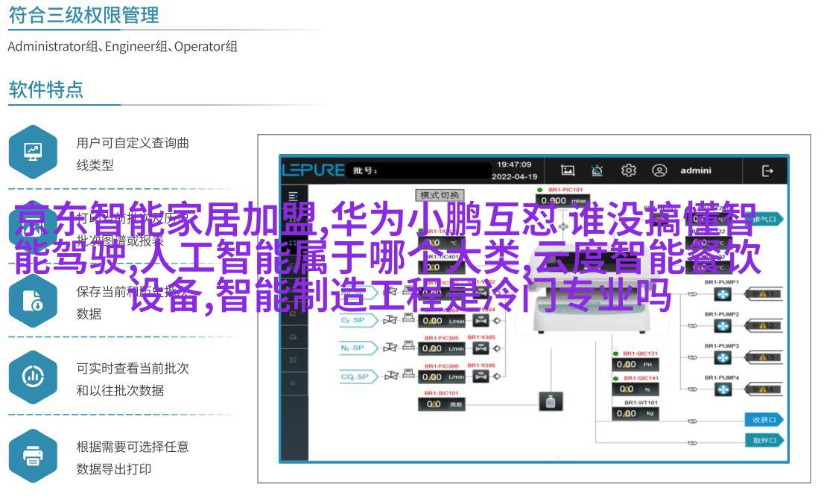
Task: Click the BR1-WT101 weight value in kg
Action: (636, 414)
